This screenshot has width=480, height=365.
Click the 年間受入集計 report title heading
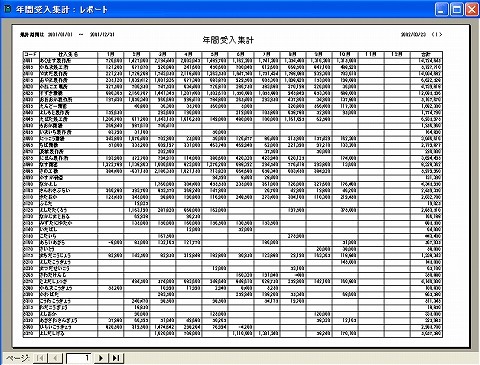click(228, 40)
